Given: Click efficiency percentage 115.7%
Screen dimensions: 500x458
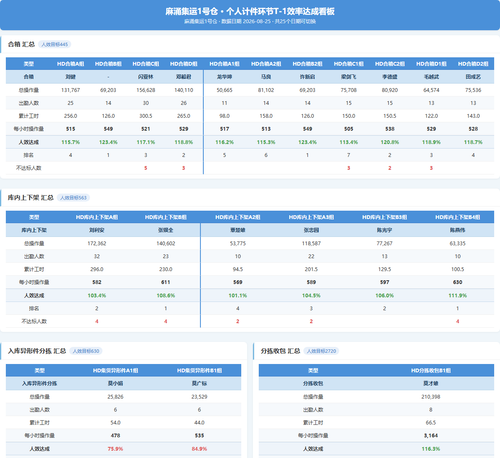Looking at the screenshot, I should click(70, 142).
